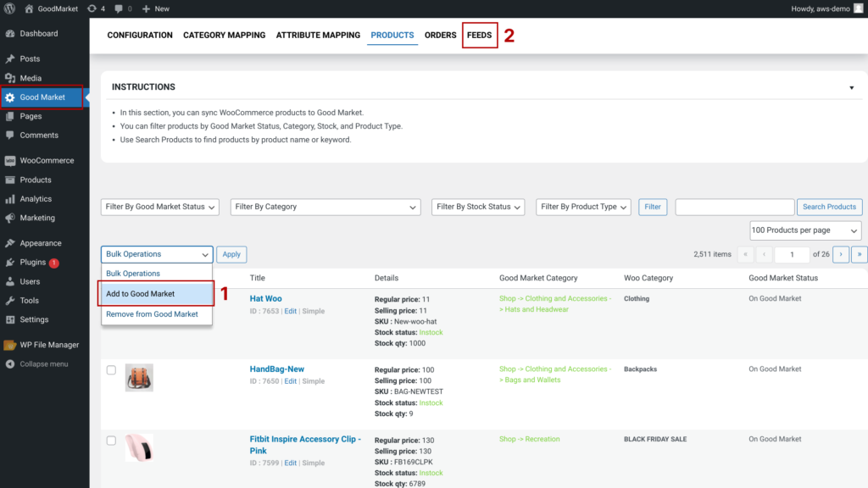
Task: Open the WP File Manager folder icon
Action: 9,345
